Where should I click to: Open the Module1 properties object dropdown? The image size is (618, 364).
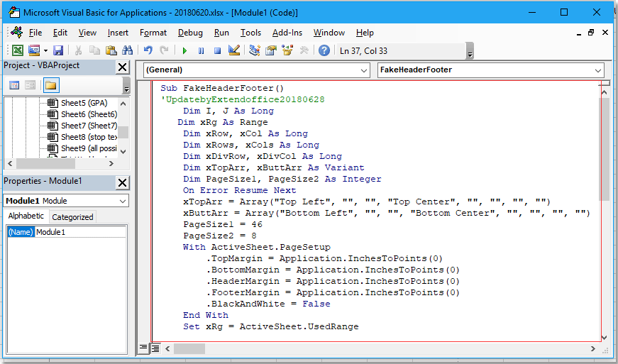coord(122,201)
